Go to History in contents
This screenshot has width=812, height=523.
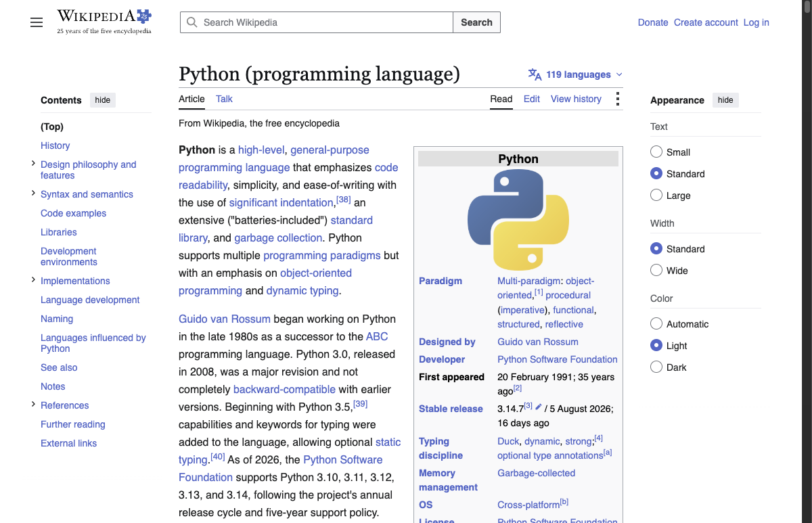click(55, 145)
